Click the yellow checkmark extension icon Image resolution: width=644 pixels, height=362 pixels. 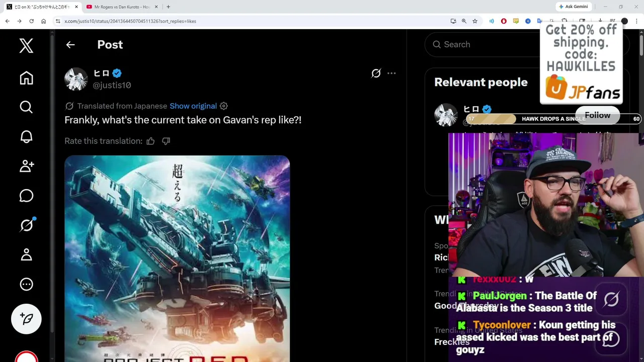[516, 21]
